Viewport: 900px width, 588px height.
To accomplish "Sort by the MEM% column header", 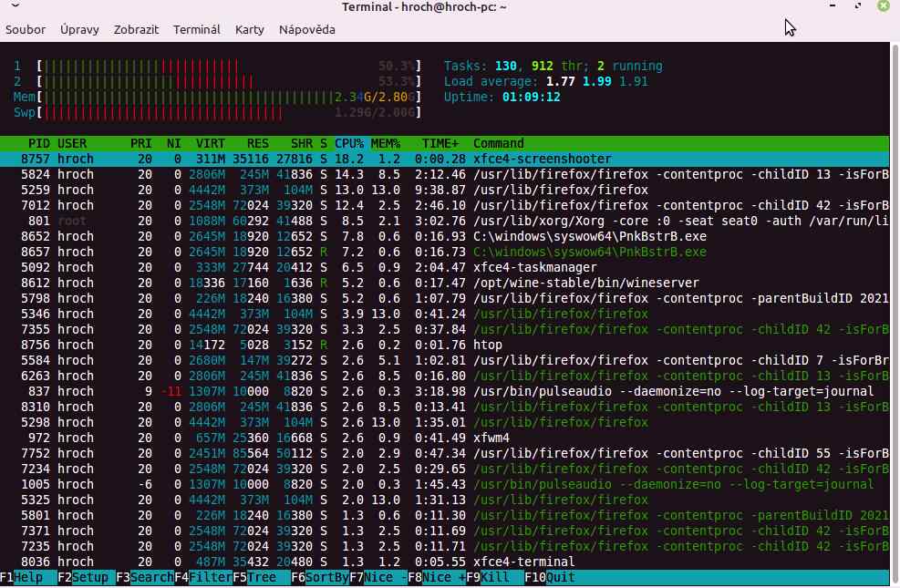I will click(386, 143).
